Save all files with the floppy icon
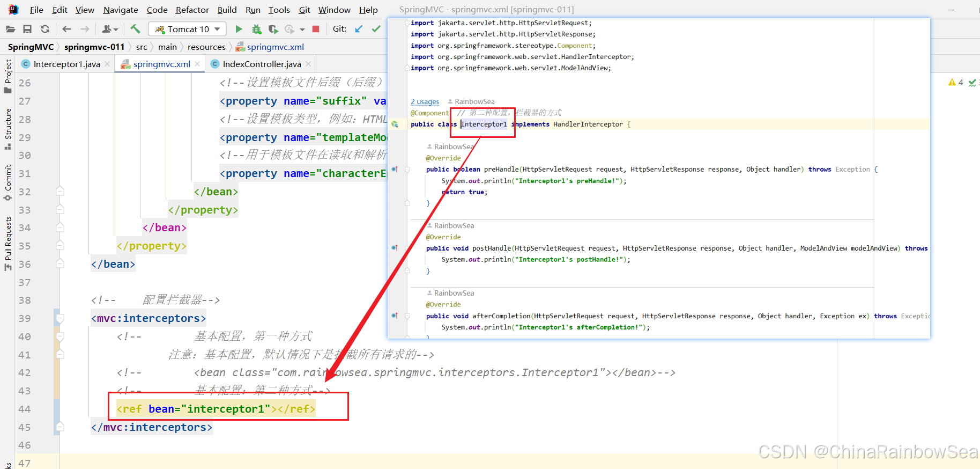The image size is (980, 469). click(27, 29)
